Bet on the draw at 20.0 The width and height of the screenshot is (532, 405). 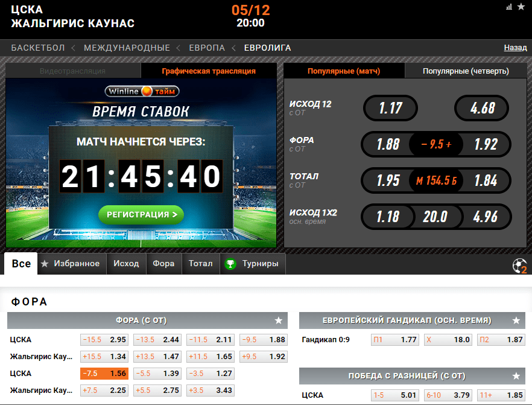click(435, 217)
